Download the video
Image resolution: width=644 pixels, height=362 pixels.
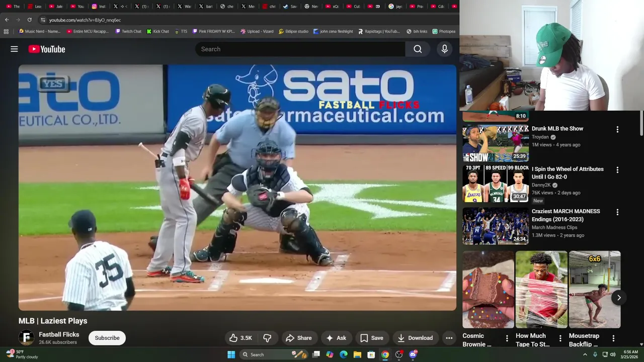point(415,338)
